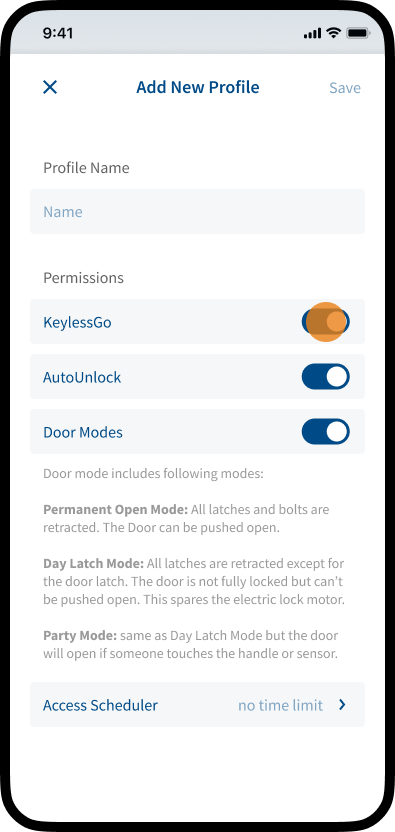Tap the 9:41 clock in status bar
Screen dimensions: 395x832
tap(58, 33)
